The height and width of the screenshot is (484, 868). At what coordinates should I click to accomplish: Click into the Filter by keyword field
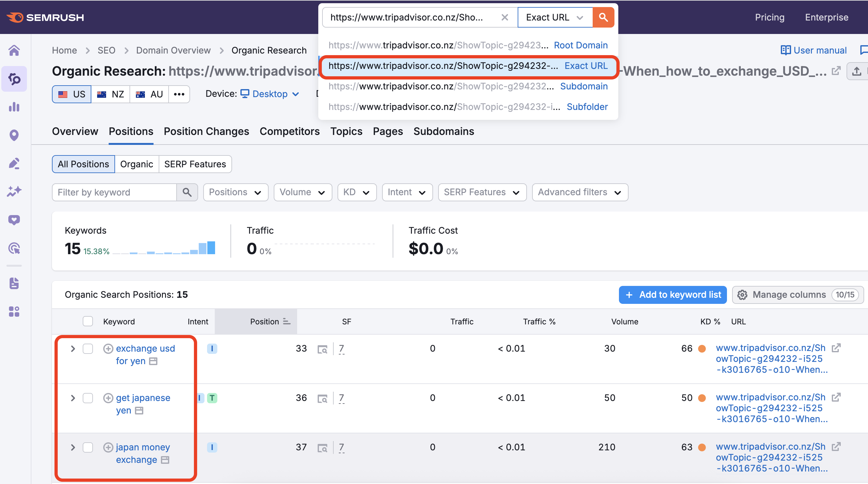pos(114,192)
